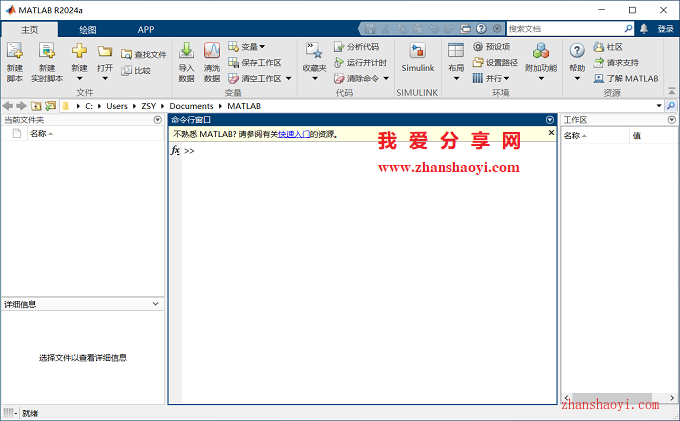The width and height of the screenshot is (680, 421).
Task: Sort by 名称 in current folder panel
Action: pos(41,134)
